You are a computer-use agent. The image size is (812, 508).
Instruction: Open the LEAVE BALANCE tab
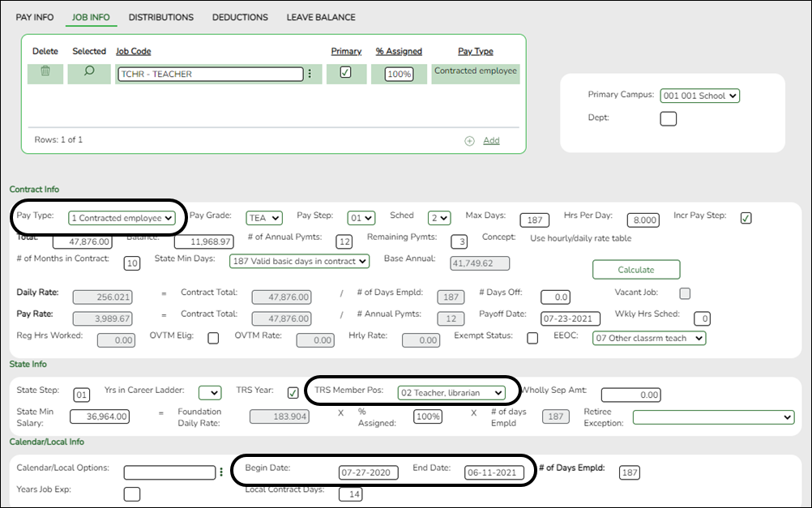click(x=321, y=17)
